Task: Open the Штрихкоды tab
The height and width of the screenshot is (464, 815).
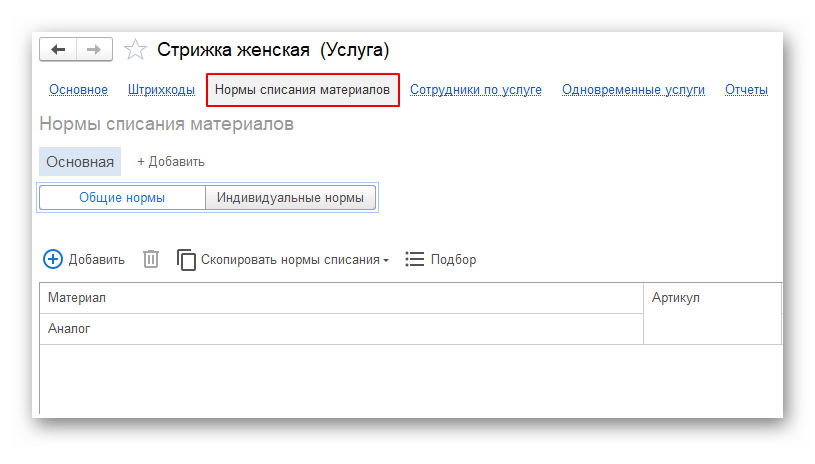Action: click(161, 90)
